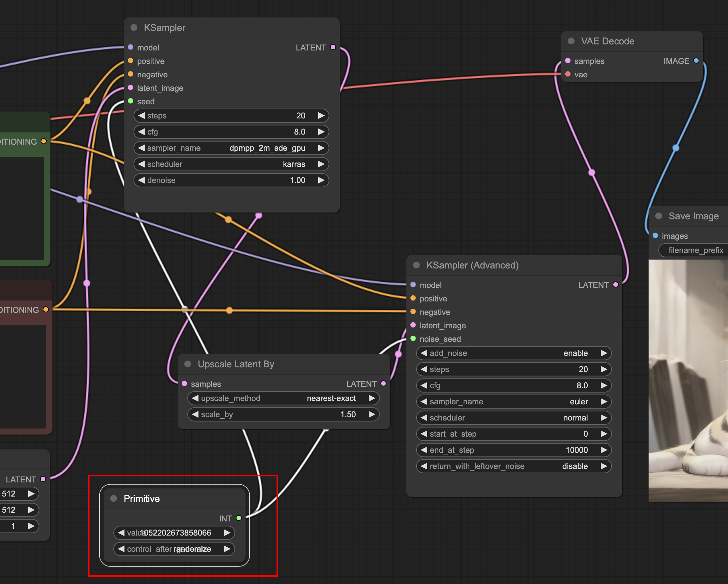Image resolution: width=728 pixels, height=584 pixels.
Task: Collapse the VAE Decode node via its title dot
Action: pyautogui.click(x=571, y=41)
